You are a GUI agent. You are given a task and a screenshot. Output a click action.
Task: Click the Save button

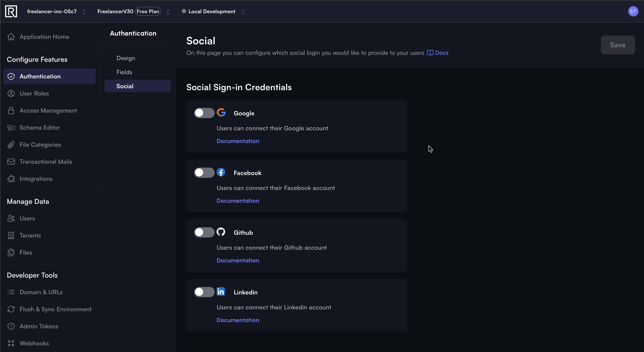pyautogui.click(x=618, y=45)
